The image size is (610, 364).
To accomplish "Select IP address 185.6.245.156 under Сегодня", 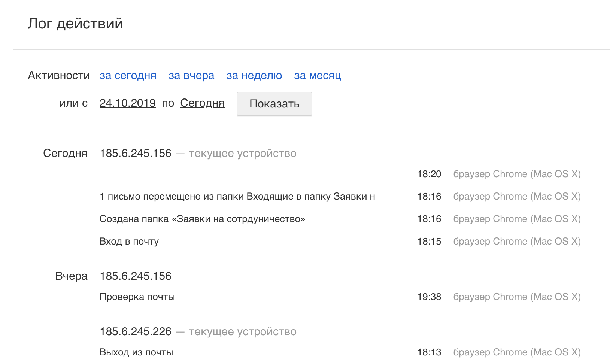I will 136,153.
